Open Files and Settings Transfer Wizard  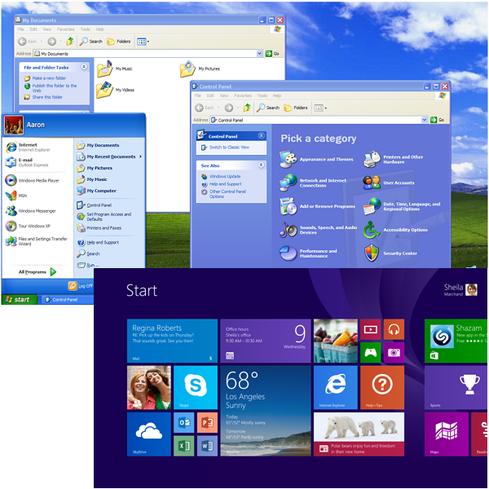37,241
